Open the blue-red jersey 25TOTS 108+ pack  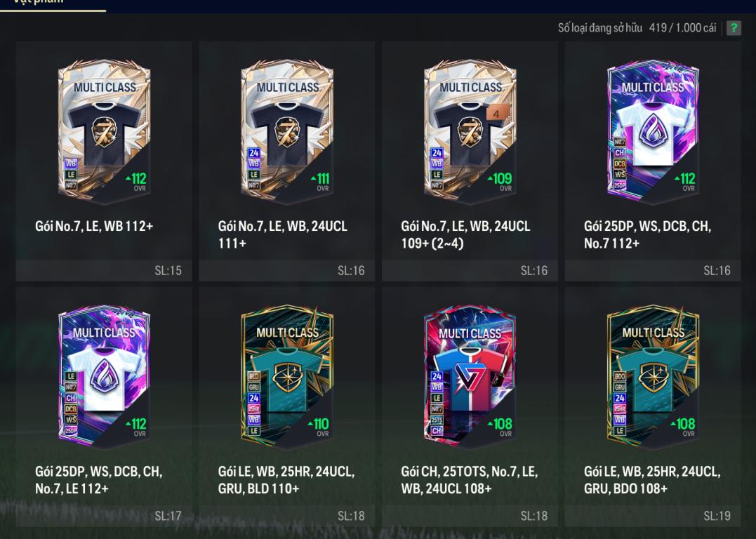(x=470, y=406)
